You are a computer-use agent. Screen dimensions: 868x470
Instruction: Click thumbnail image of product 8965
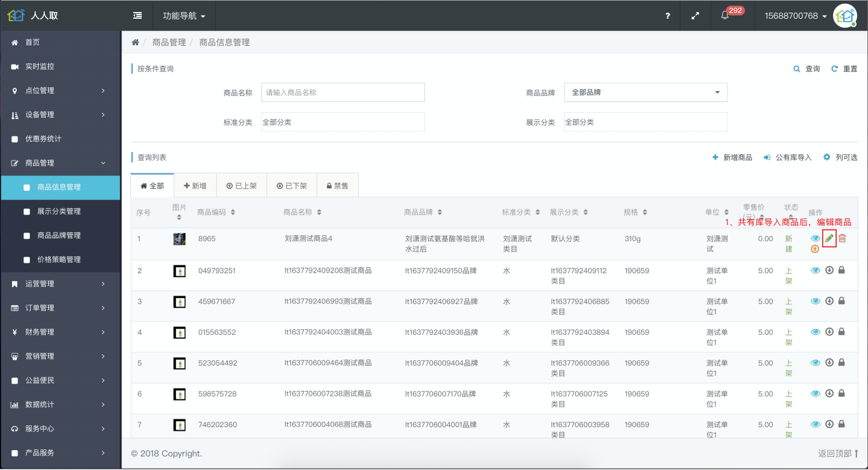point(179,239)
